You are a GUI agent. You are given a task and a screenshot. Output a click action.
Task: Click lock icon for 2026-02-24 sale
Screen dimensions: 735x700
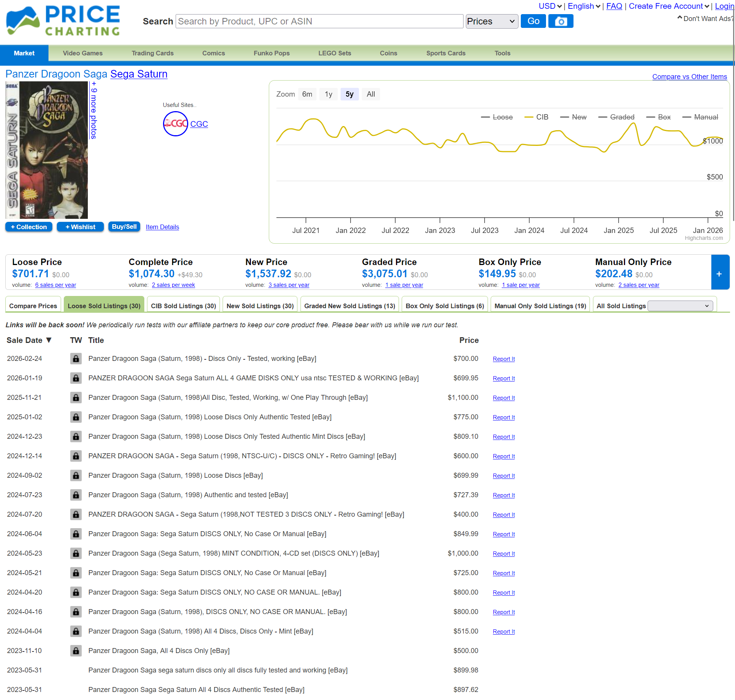coord(76,359)
